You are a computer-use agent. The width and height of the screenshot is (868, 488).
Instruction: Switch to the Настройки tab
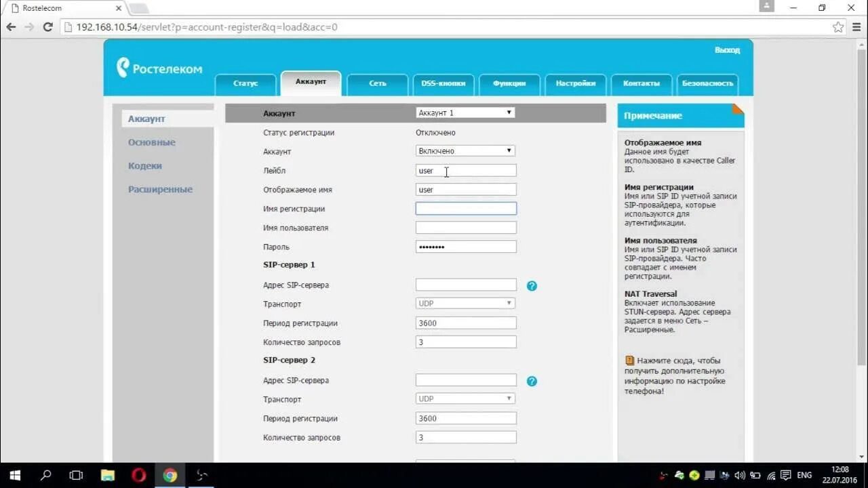pyautogui.click(x=575, y=83)
